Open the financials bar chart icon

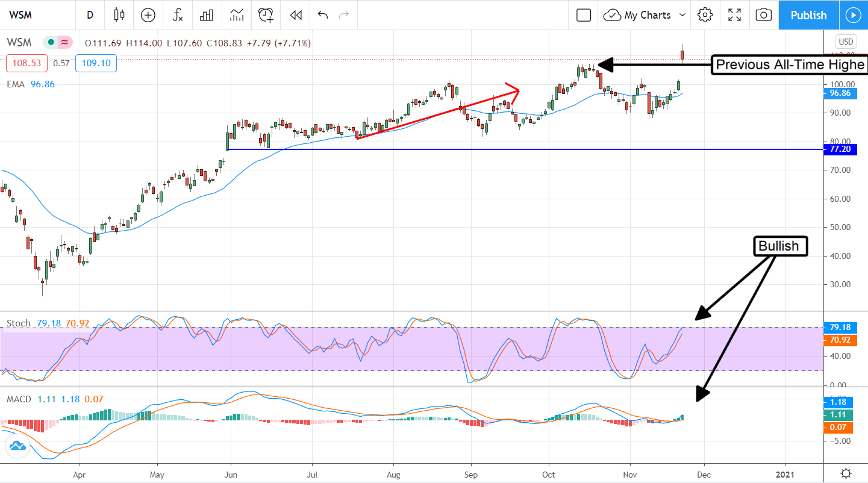pos(207,15)
